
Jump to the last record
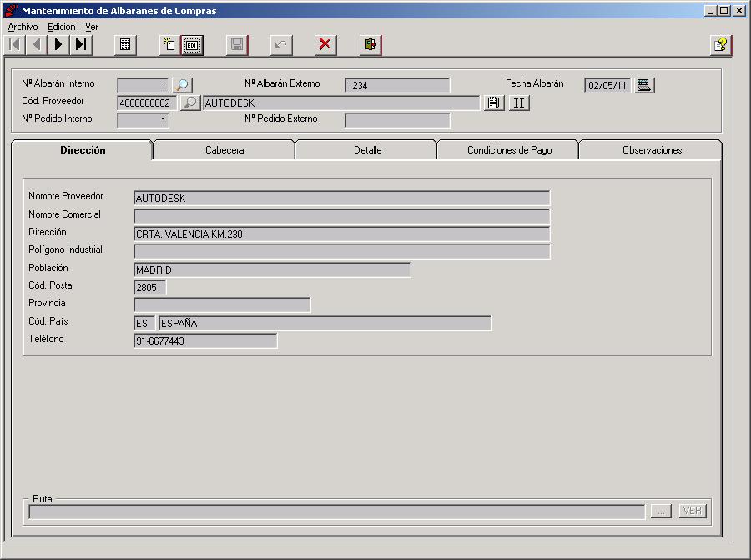[81, 45]
